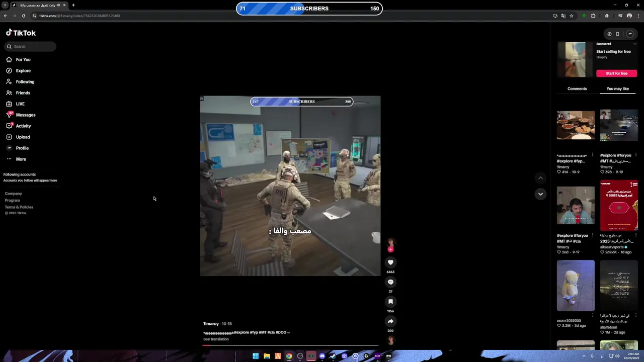Open Discord from the taskbar
644x362 pixels.
[322, 356]
